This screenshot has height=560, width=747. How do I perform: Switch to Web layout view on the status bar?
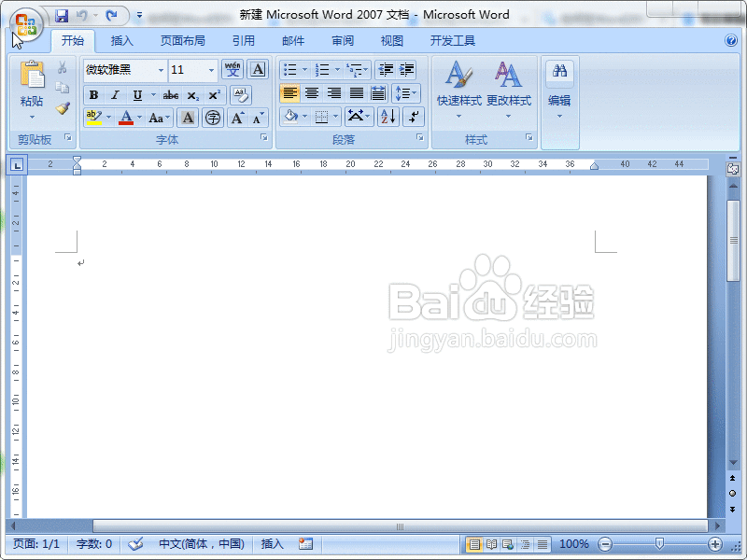(x=507, y=544)
